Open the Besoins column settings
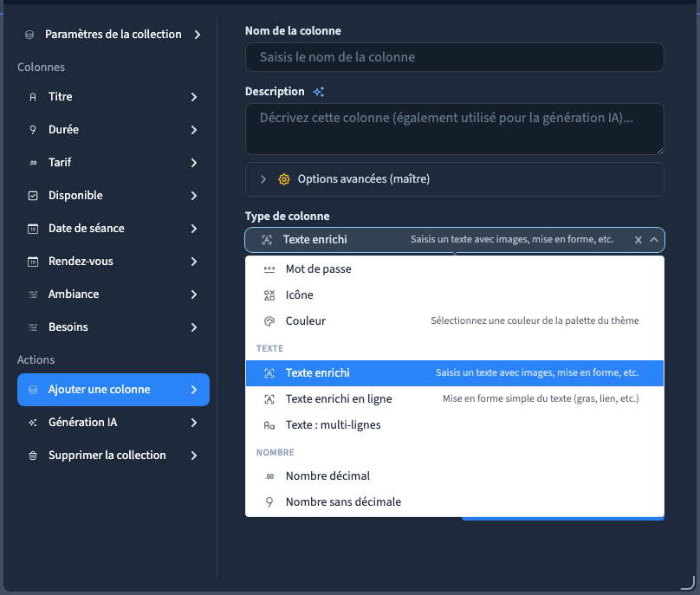Viewport: 700px width, 595px height. coord(113,327)
